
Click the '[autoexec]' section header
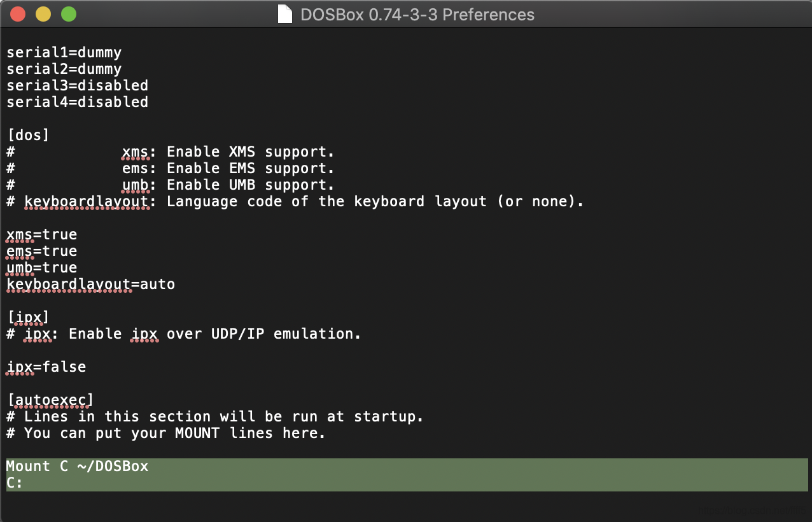[50, 400]
